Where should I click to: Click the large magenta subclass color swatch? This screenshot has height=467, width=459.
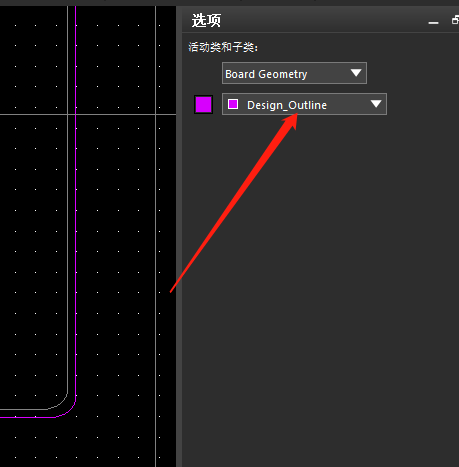point(203,104)
